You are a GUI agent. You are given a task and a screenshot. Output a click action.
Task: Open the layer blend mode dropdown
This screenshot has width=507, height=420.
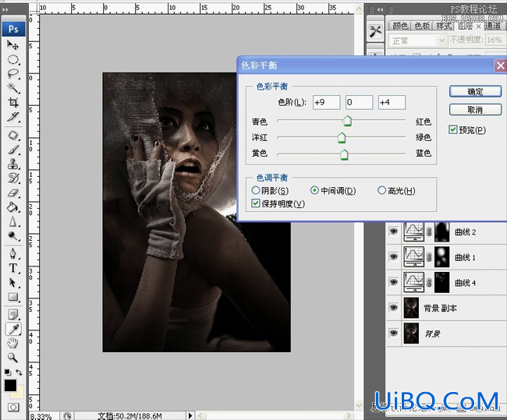coord(417,41)
